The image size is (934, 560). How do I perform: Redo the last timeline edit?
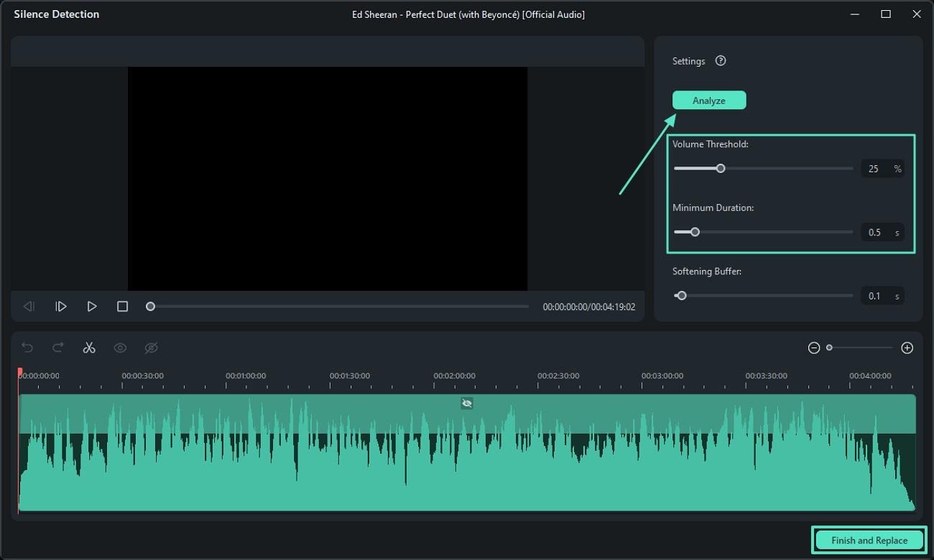pyautogui.click(x=58, y=347)
